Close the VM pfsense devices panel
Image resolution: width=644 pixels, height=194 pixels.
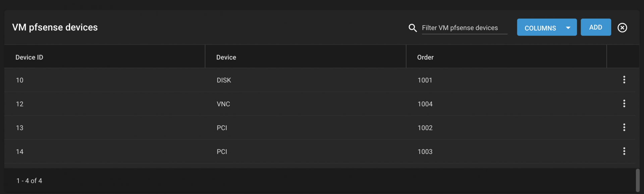pyautogui.click(x=622, y=28)
